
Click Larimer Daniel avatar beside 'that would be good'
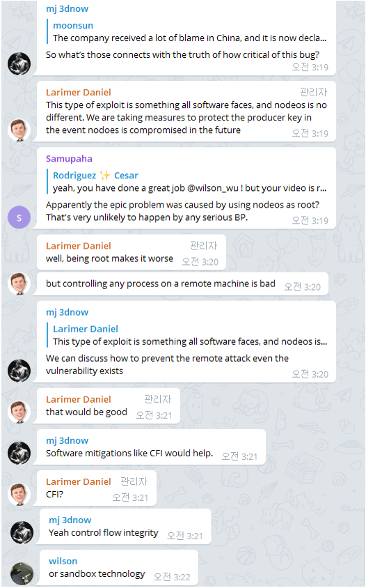pyautogui.click(x=19, y=412)
